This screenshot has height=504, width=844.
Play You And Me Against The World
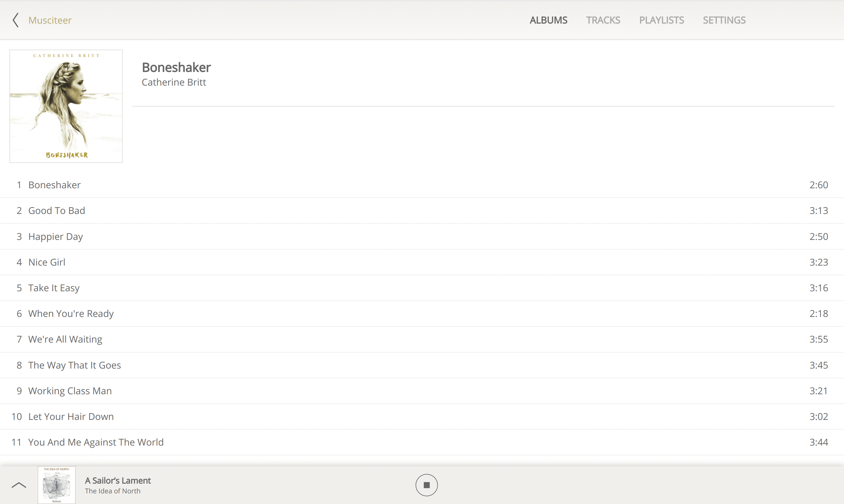pyautogui.click(x=96, y=442)
